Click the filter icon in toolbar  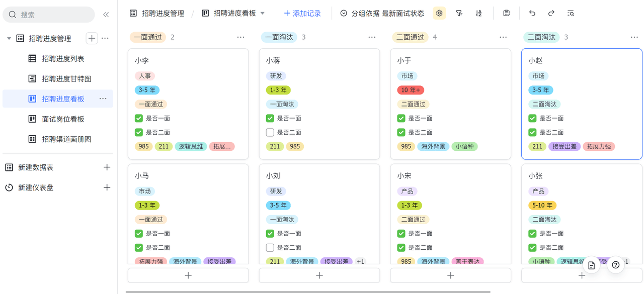[459, 14]
